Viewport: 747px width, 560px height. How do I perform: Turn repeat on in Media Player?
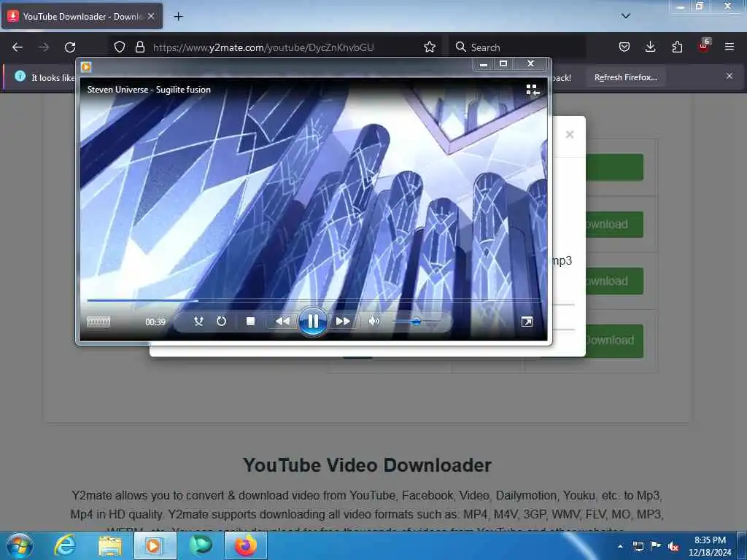[x=221, y=322]
